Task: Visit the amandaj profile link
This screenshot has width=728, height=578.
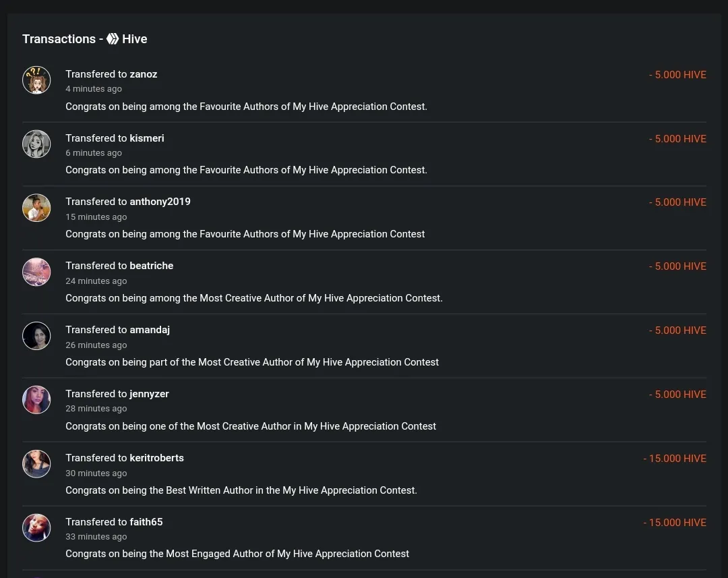Action: point(150,330)
